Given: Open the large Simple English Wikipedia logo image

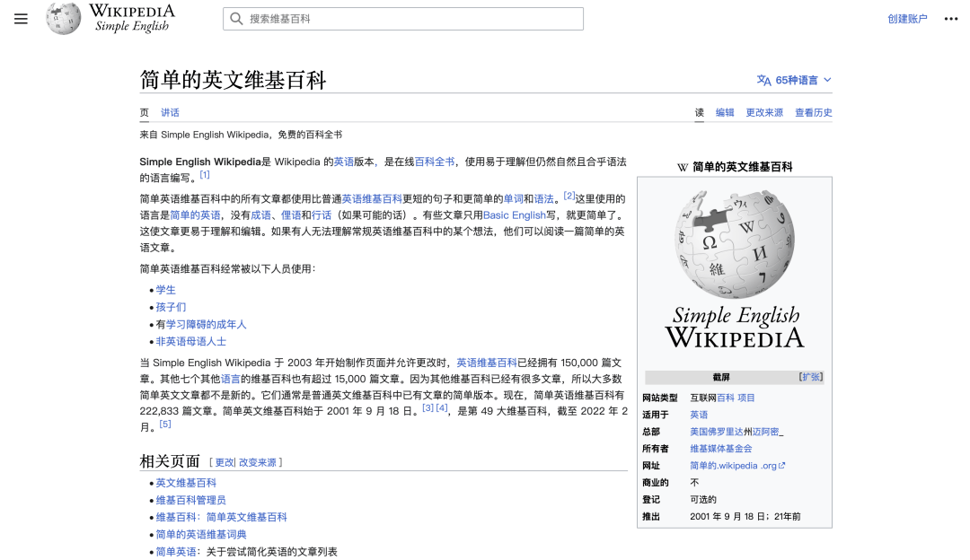Looking at the screenshot, I should (x=735, y=268).
